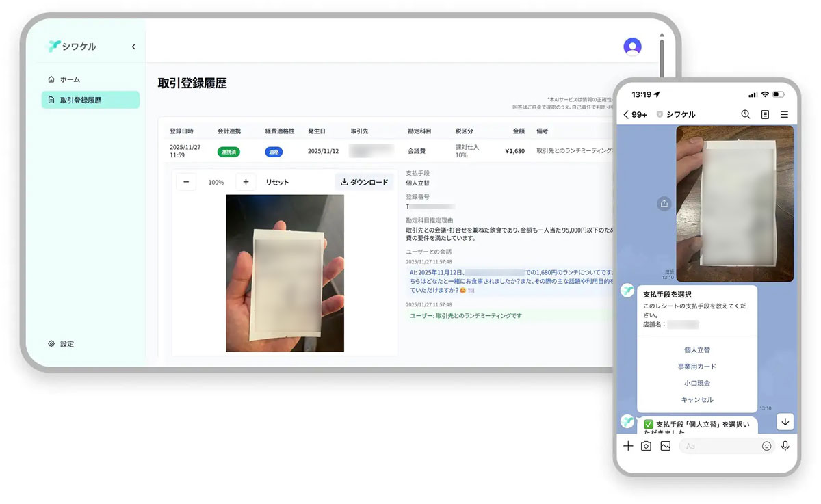Collapse the sidebar with the chevron arrow
The width and height of the screenshot is (821, 504).
(x=133, y=47)
